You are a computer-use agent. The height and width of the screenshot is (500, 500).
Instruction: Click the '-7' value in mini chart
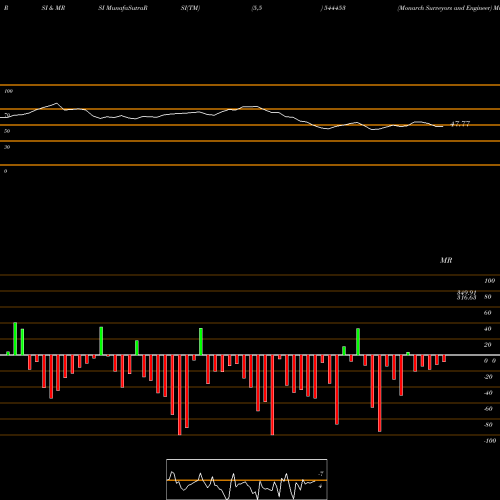(x=321, y=474)
